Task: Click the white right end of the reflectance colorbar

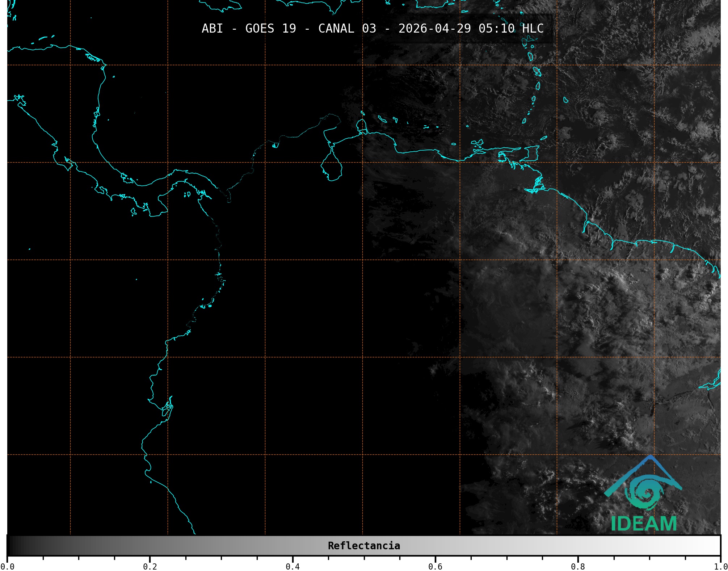Action: tap(713, 546)
